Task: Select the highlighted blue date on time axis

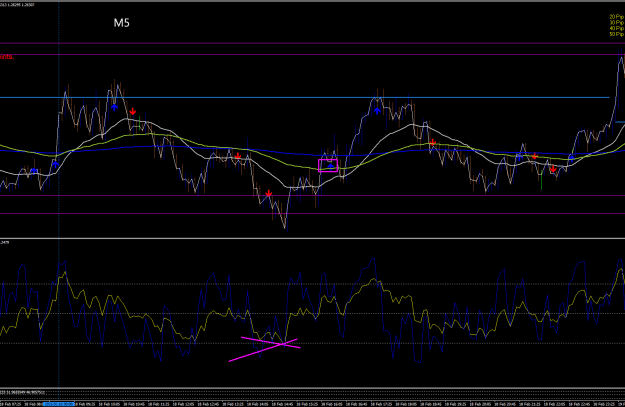Action: [x=59, y=404]
